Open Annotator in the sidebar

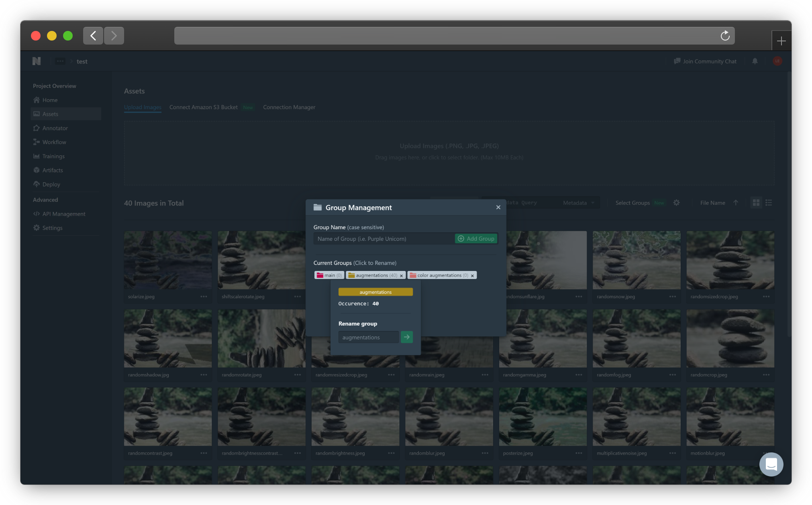tap(55, 128)
